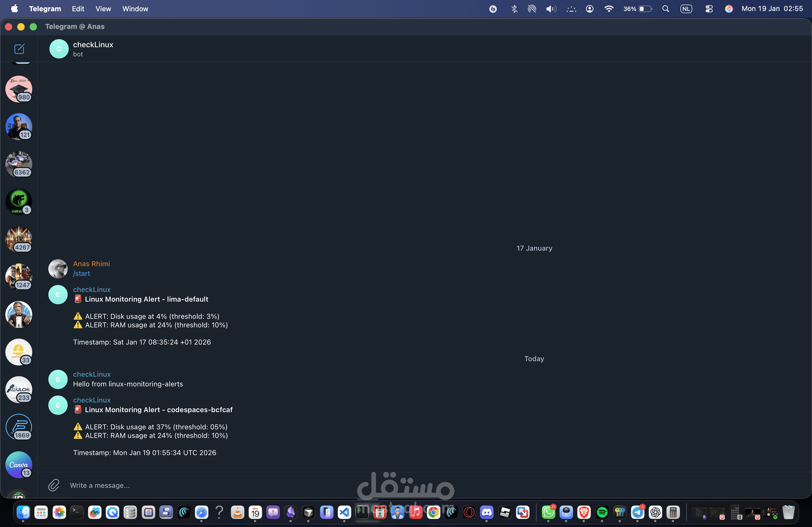Open the Window menu
The image size is (812, 527).
(135, 9)
